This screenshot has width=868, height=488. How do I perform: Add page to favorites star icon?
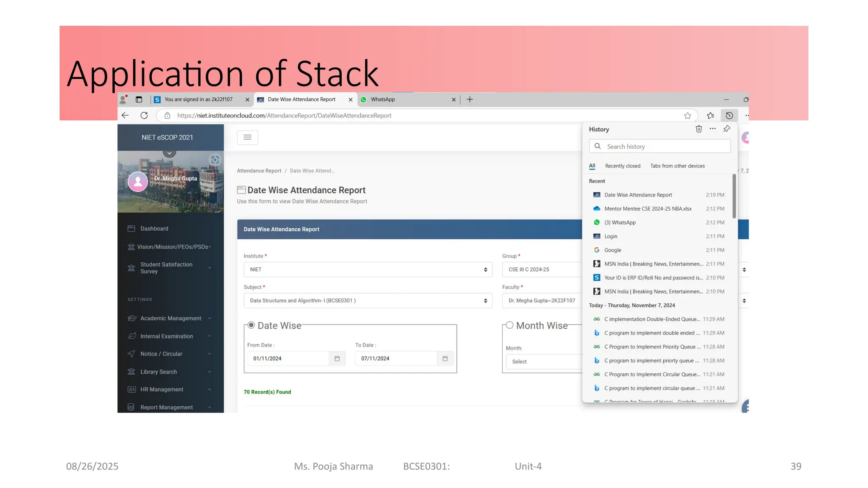pyautogui.click(x=687, y=116)
